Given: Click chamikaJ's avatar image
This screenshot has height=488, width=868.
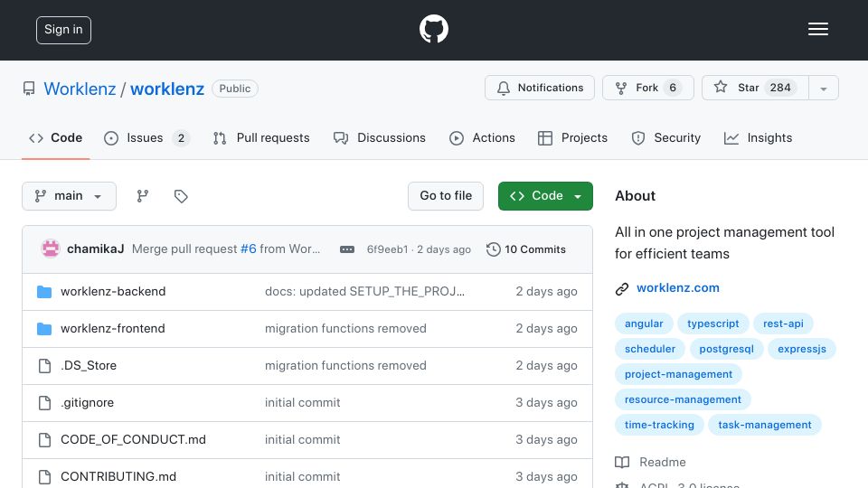Looking at the screenshot, I should (x=51, y=249).
